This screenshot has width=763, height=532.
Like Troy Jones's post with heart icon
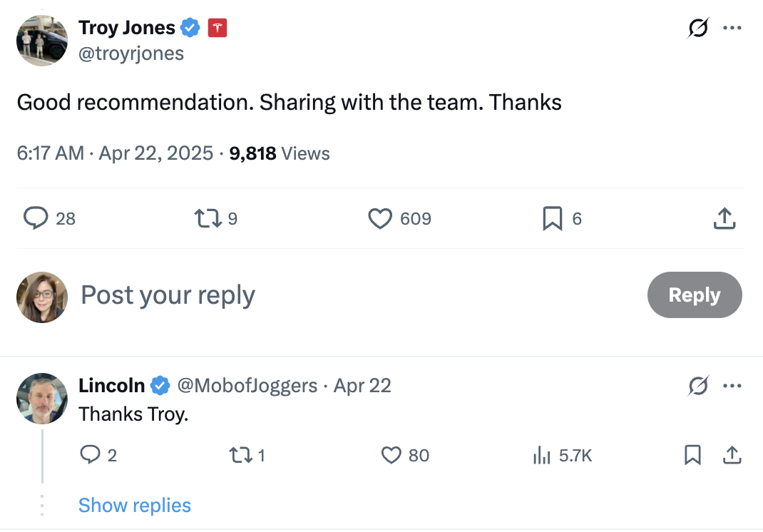point(380,218)
